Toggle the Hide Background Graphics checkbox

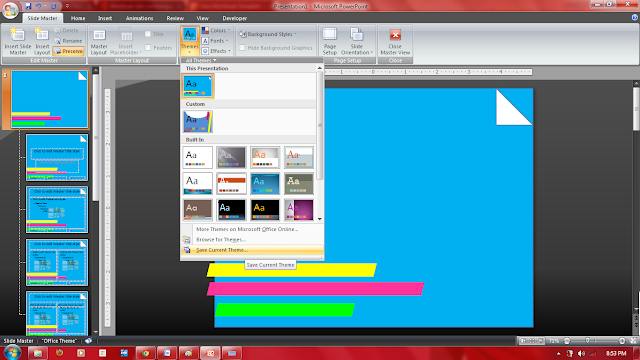pos(242,48)
